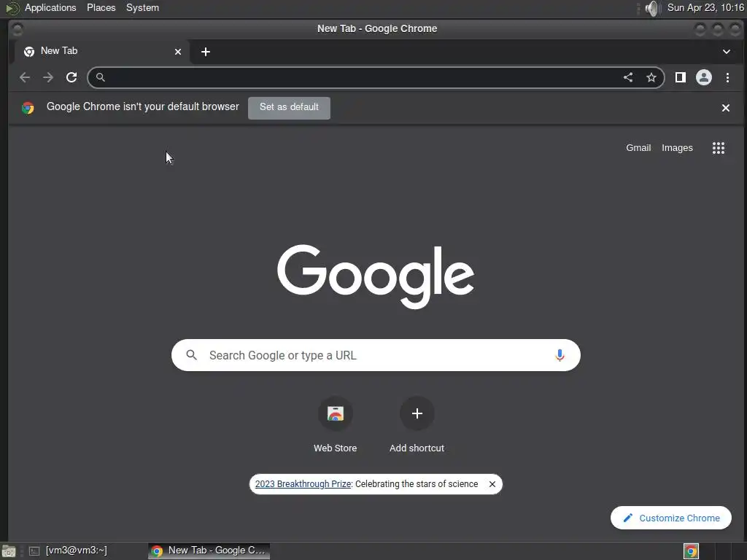
Task: Open the System menu
Action: [142, 7]
